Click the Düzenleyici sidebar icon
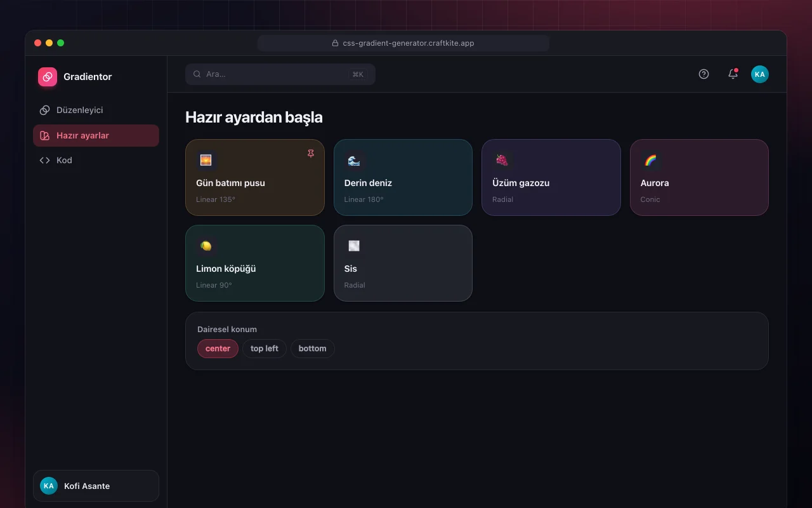 (x=44, y=110)
